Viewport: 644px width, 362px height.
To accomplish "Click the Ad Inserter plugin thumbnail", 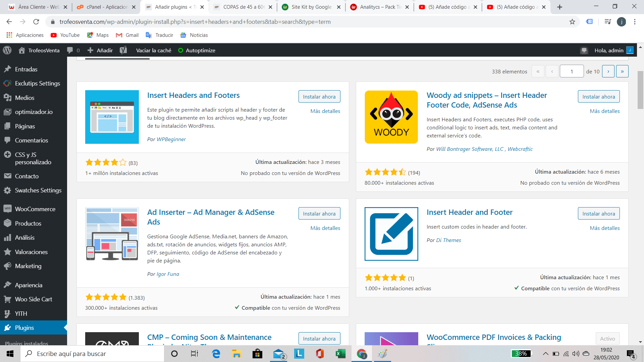I will pyautogui.click(x=112, y=234).
